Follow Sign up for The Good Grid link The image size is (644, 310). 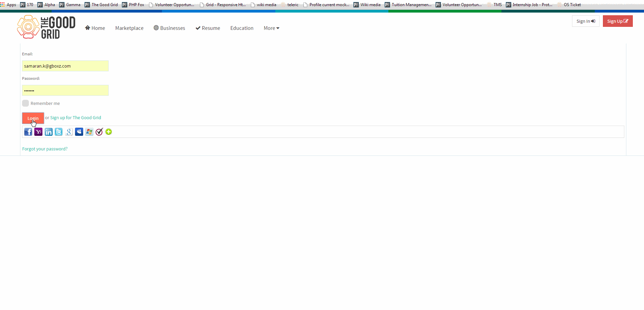point(76,118)
